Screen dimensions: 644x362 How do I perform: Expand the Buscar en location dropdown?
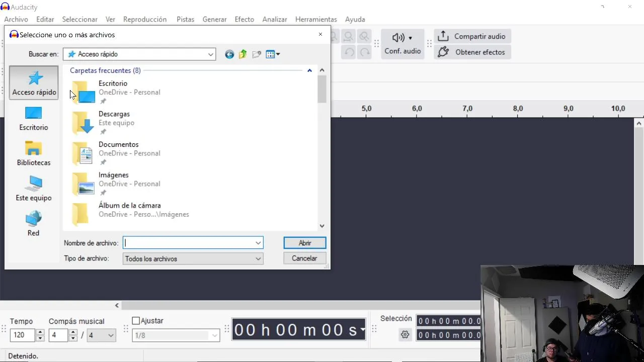211,54
